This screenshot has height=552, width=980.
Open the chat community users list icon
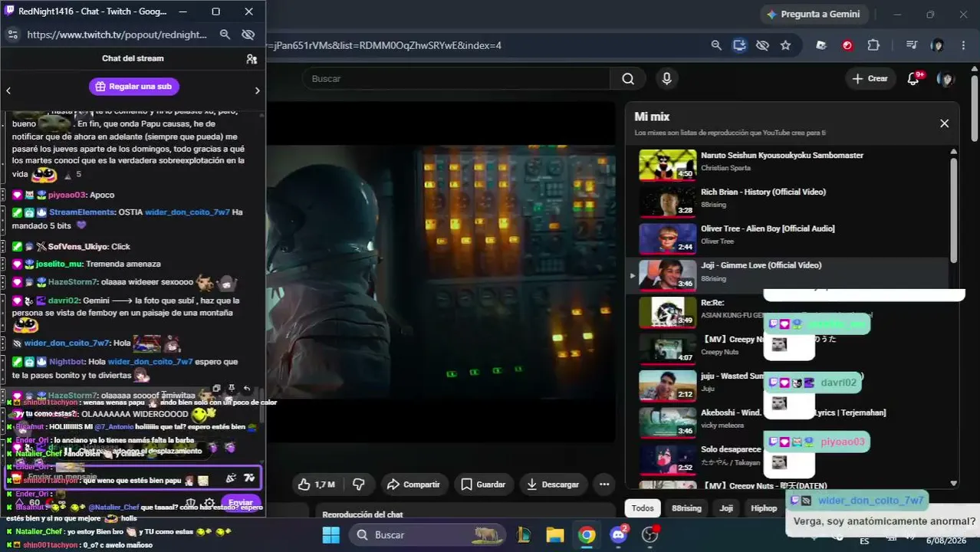252,58
